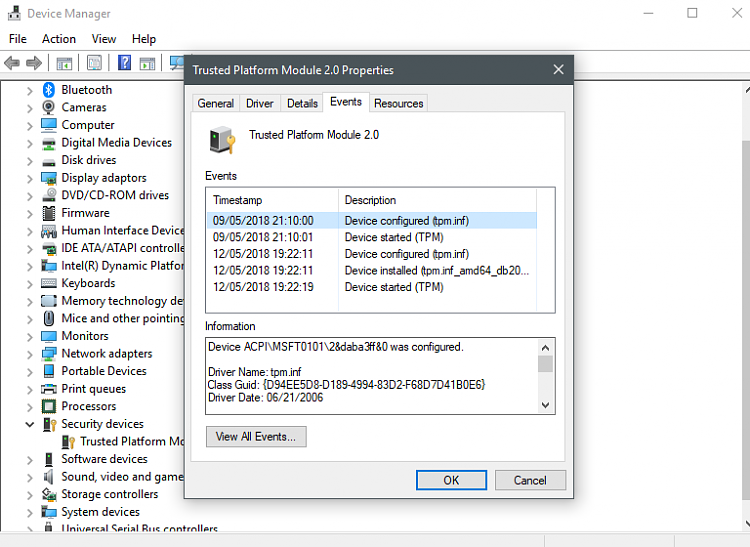Click the Keyboards category icon
The height and width of the screenshot is (547, 750).
pyautogui.click(x=48, y=283)
